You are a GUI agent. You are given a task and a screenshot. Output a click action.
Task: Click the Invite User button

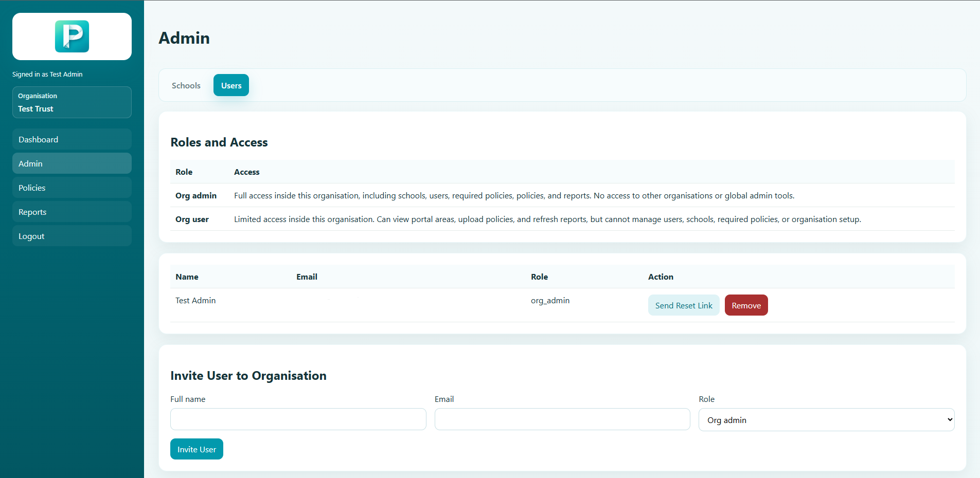click(197, 449)
